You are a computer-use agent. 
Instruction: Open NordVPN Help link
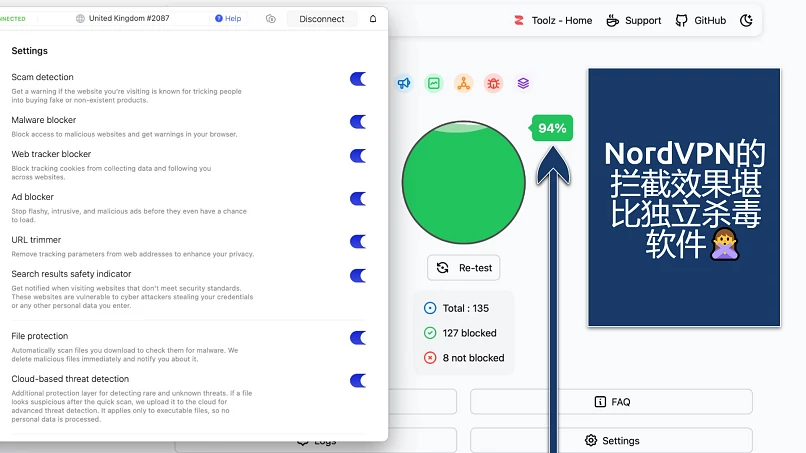228,19
